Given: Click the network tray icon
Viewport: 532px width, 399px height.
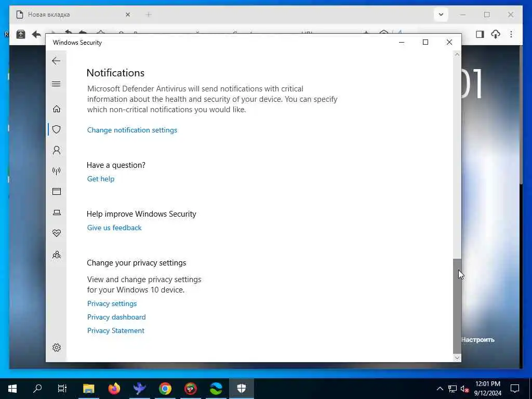Looking at the screenshot, I should (x=453, y=389).
